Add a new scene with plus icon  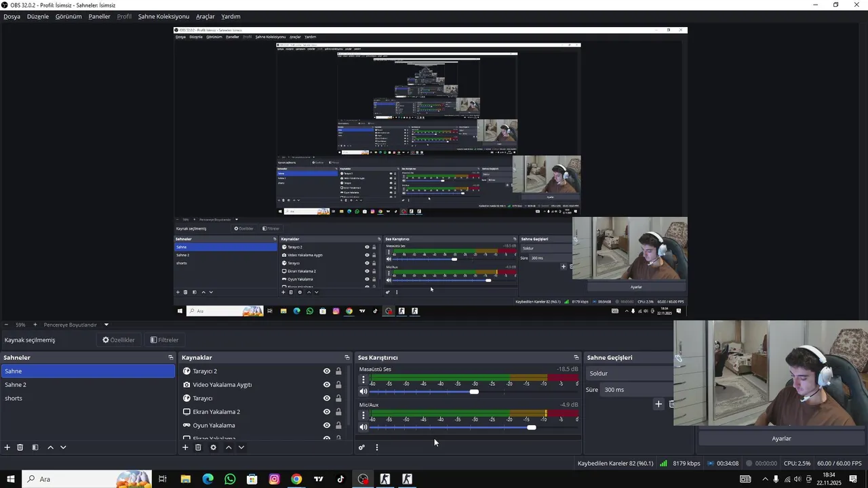click(x=7, y=447)
